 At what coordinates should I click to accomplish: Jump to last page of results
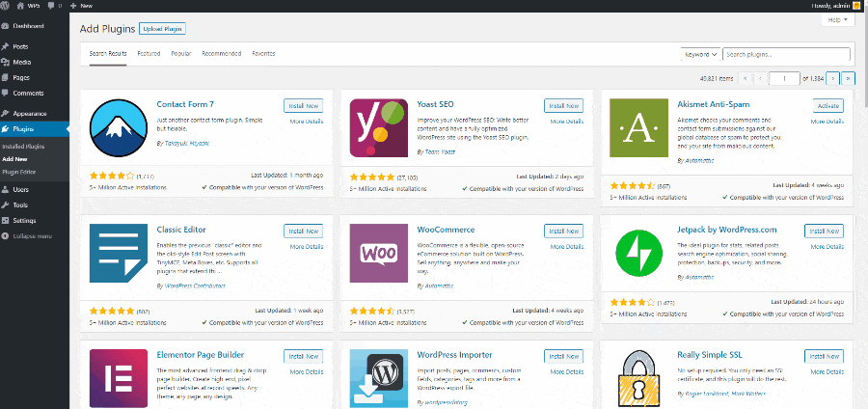[848, 78]
